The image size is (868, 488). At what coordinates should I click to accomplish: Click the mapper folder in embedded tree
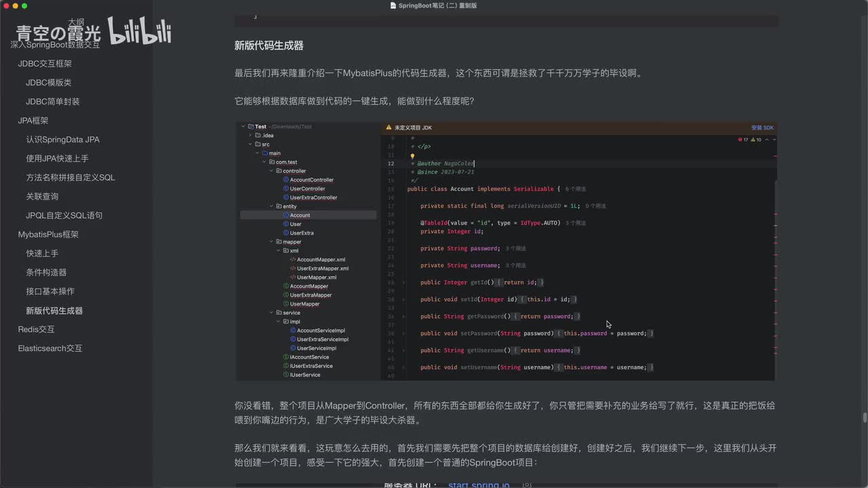tap(292, 242)
